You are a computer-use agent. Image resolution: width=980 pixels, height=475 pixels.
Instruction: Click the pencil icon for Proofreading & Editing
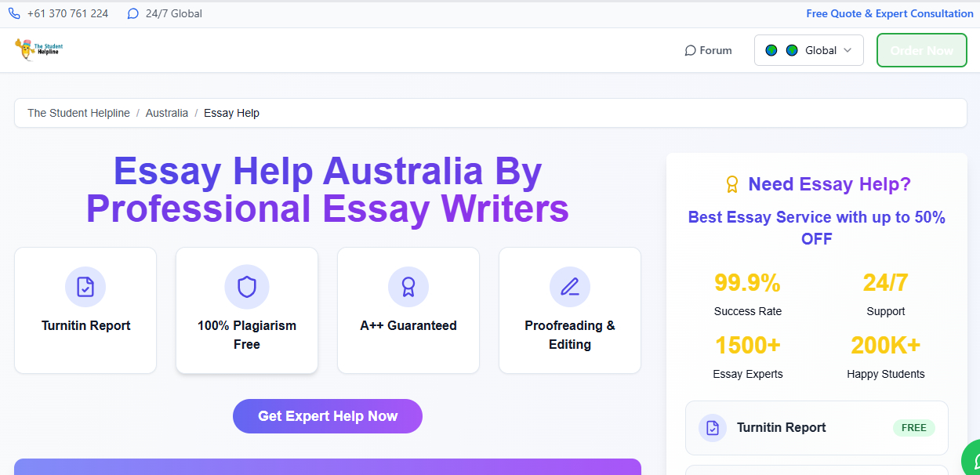(x=570, y=287)
